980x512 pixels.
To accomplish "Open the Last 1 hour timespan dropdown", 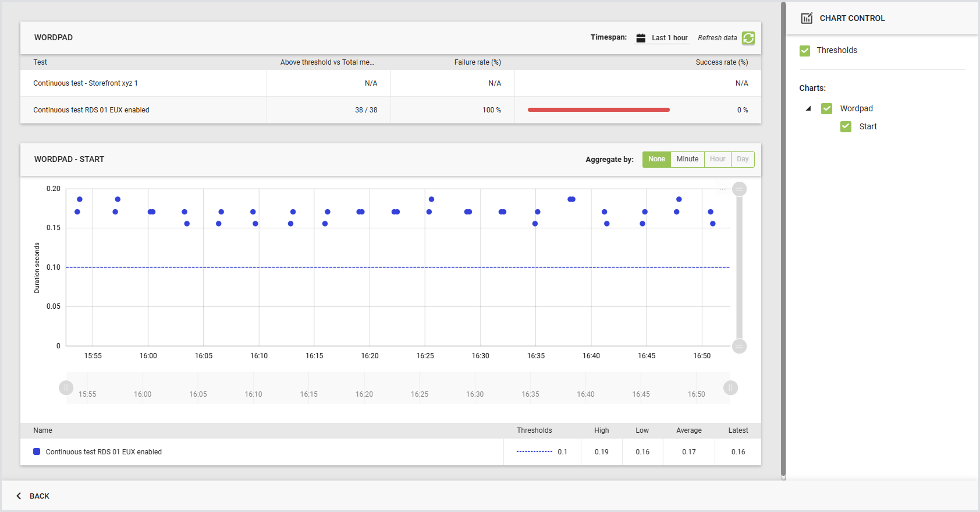I will (x=670, y=38).
